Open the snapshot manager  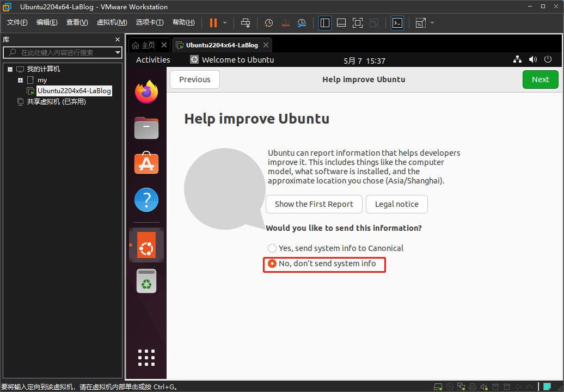(x=302, y=23)
